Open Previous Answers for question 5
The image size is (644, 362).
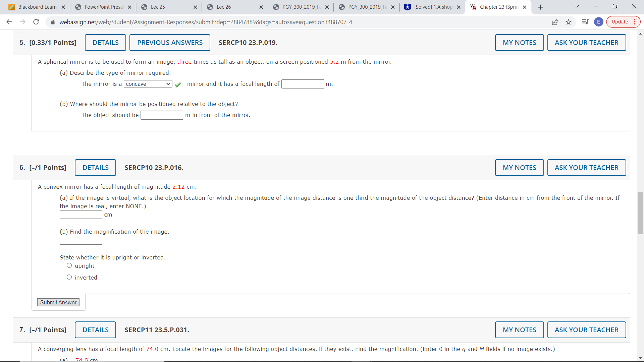click(170, 43)
